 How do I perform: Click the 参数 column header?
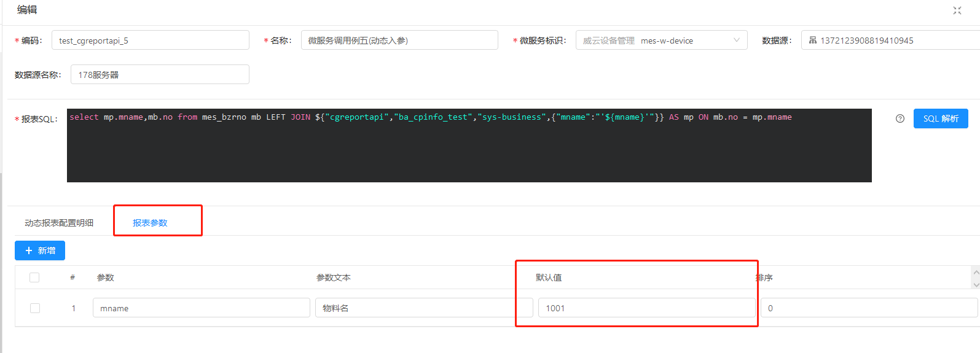click(106, 277)
